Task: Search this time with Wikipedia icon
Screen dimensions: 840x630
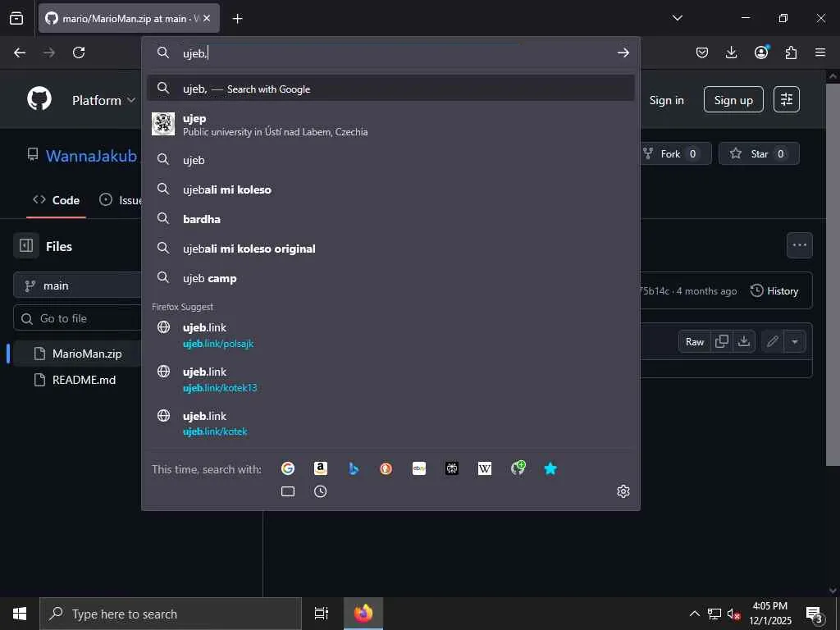Action: (484, 468)
